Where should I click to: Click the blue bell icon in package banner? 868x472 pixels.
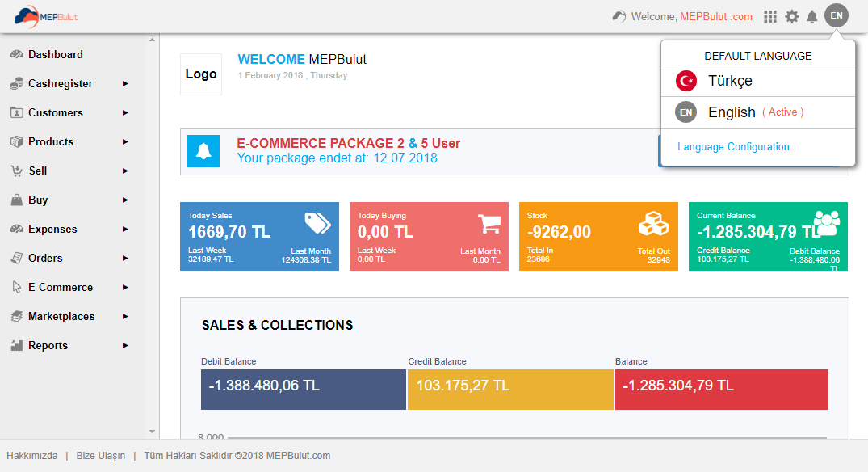[203, 151]
